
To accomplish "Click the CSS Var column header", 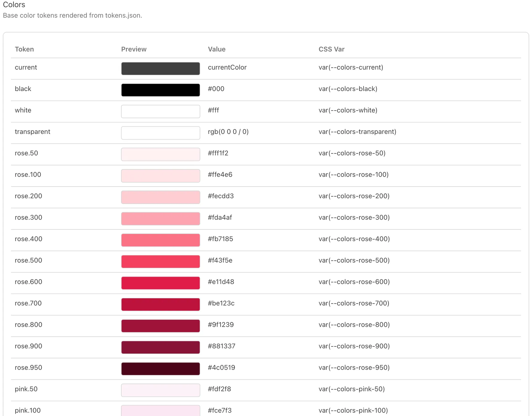I will click(x=332, y=49).
